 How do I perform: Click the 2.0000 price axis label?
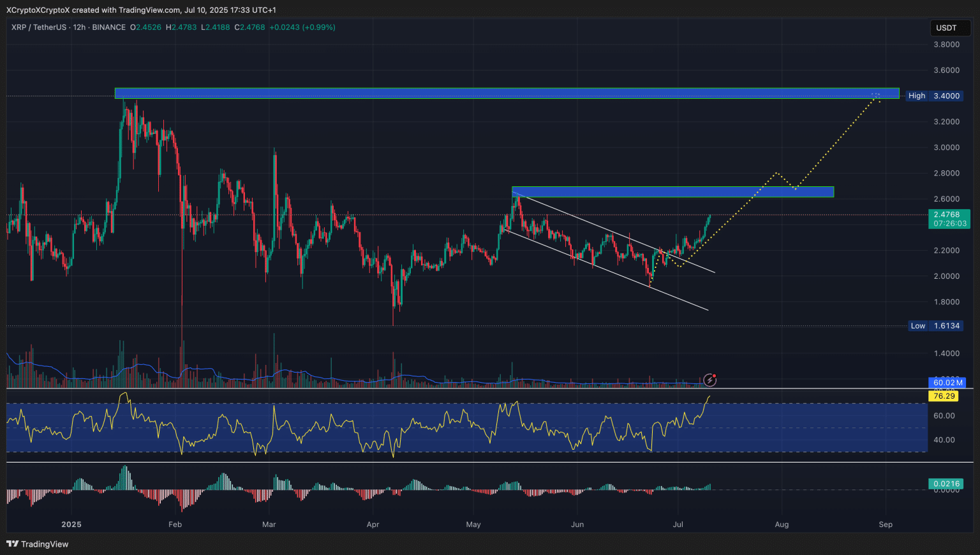pos(946,276)
